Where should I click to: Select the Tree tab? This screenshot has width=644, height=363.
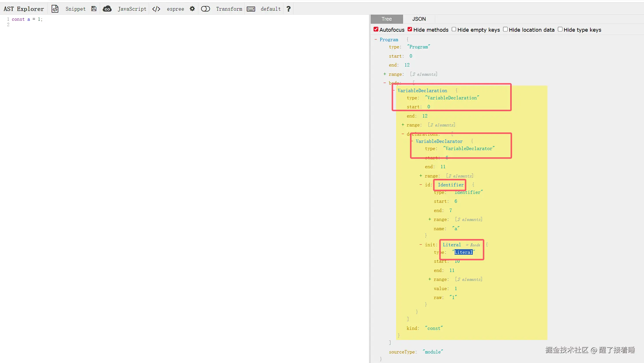tap(386, 19)
